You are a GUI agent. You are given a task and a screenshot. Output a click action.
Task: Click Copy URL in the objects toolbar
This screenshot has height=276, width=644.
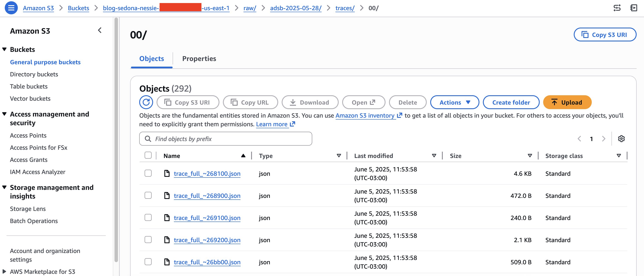click(x=250, y=102)
